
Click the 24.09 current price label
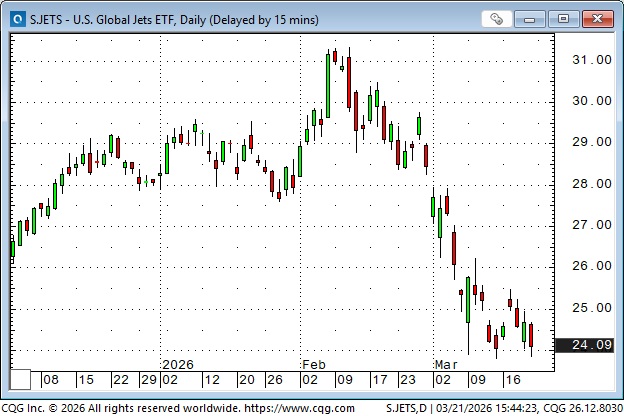[x=590, y=346]
